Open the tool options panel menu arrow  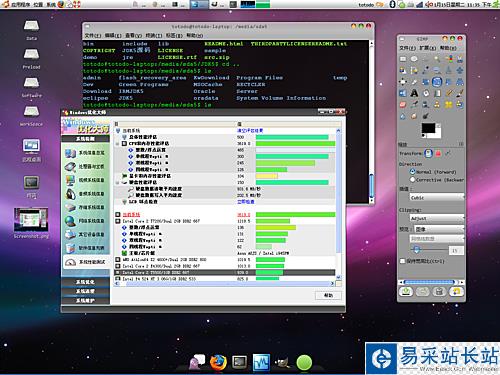461,144
